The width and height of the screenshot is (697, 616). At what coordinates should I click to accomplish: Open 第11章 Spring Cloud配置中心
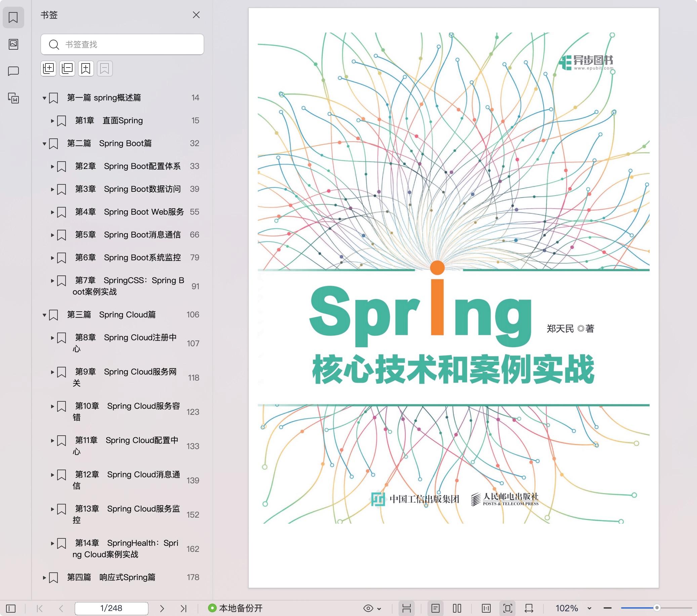click(x=125, y=446)
